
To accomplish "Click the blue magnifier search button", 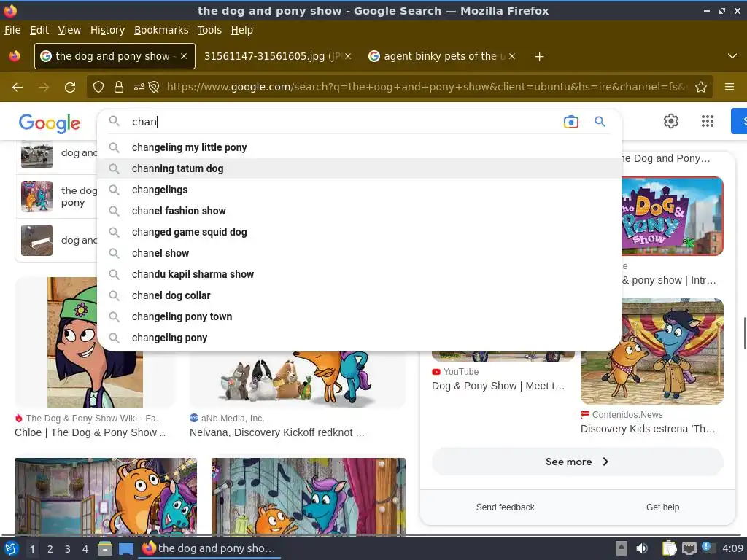I will (x=600, y=122).
